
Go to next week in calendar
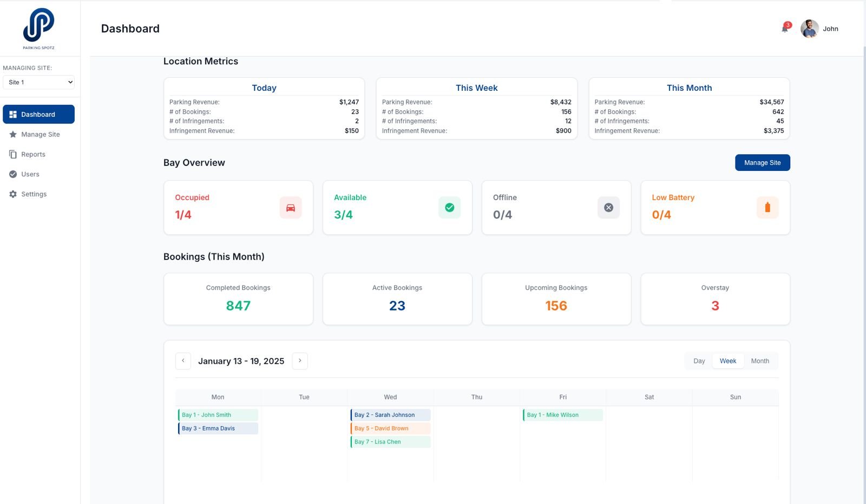[300, 361]
